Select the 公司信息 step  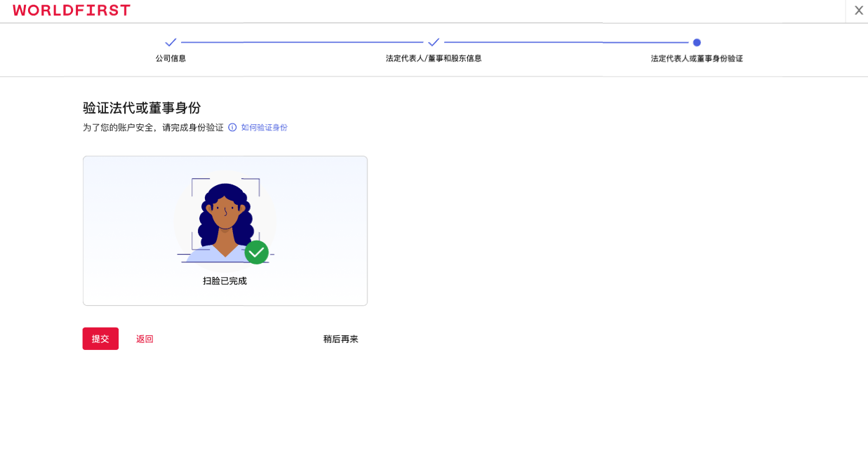click(x=171, y=58)
